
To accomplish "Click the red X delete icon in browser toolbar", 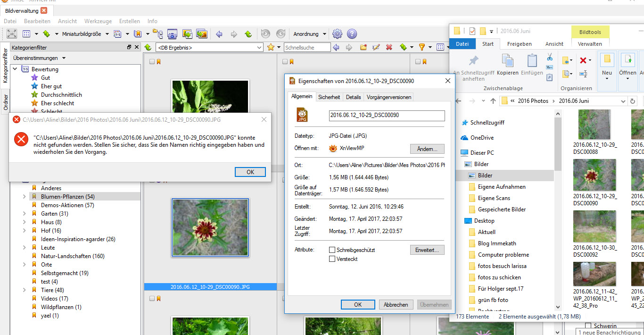I will point(389,47).
